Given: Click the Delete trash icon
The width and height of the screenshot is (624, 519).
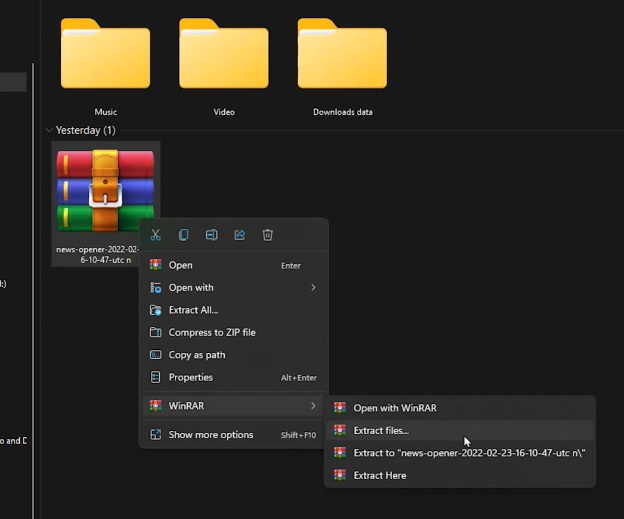Looking at the screenshot, I should point(267,235).
